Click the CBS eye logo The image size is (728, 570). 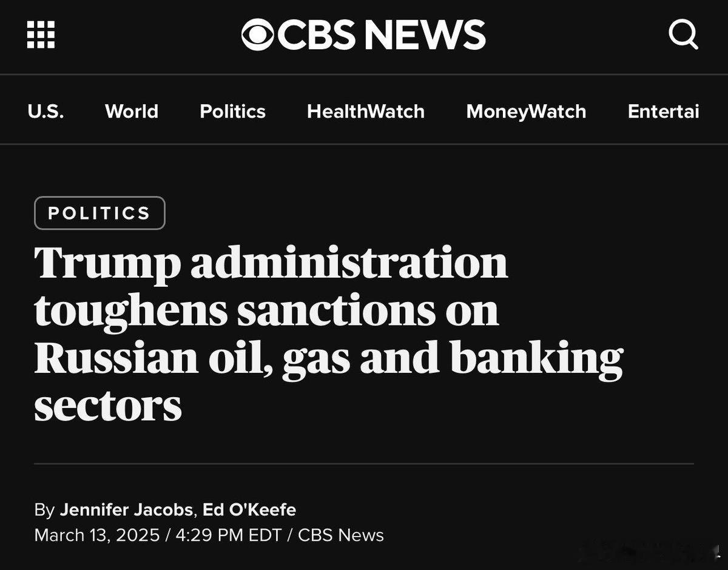pos(258,35)
